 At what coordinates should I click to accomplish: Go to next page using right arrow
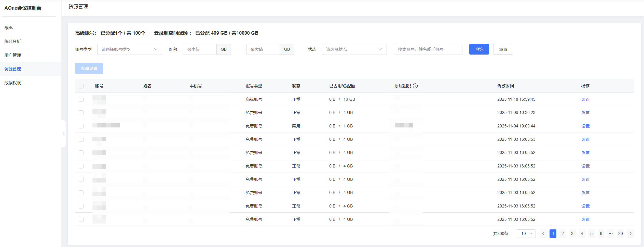[631, 233]
